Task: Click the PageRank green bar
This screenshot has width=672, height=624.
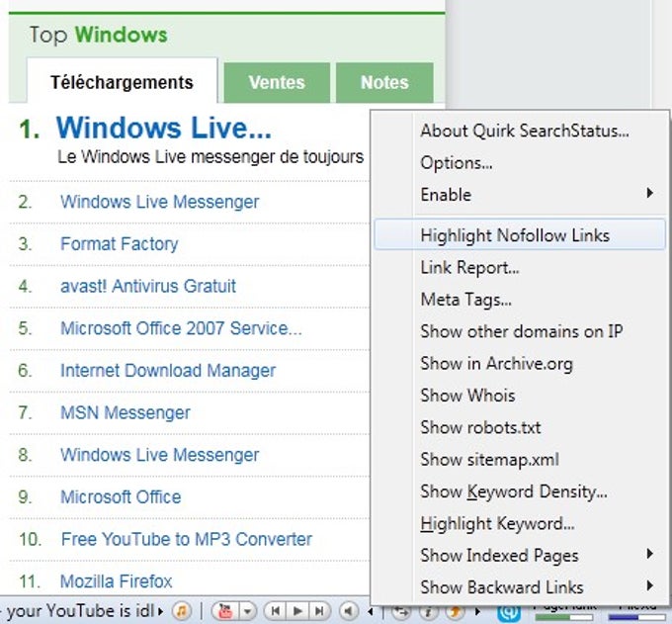Action: point(564,617)
